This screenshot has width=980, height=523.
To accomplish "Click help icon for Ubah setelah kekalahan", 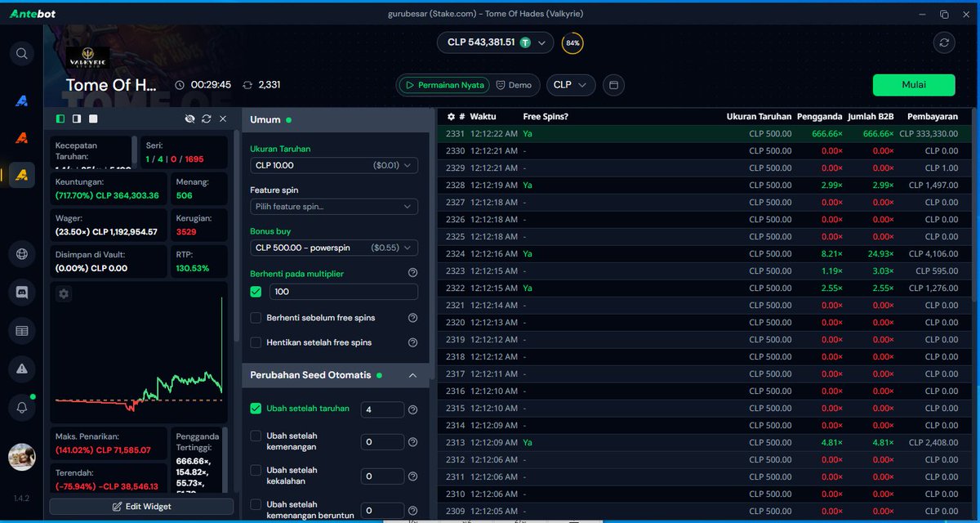I will pyautogui.click(x=412, y=476).
